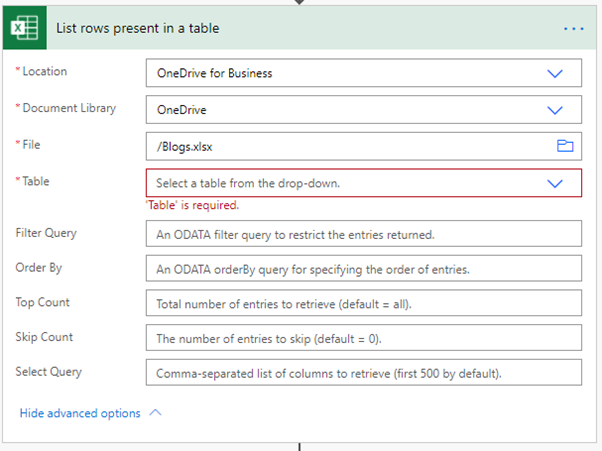Click the Hide advanced options link
This screenshot has width=602, height=451.
(80, 413)
